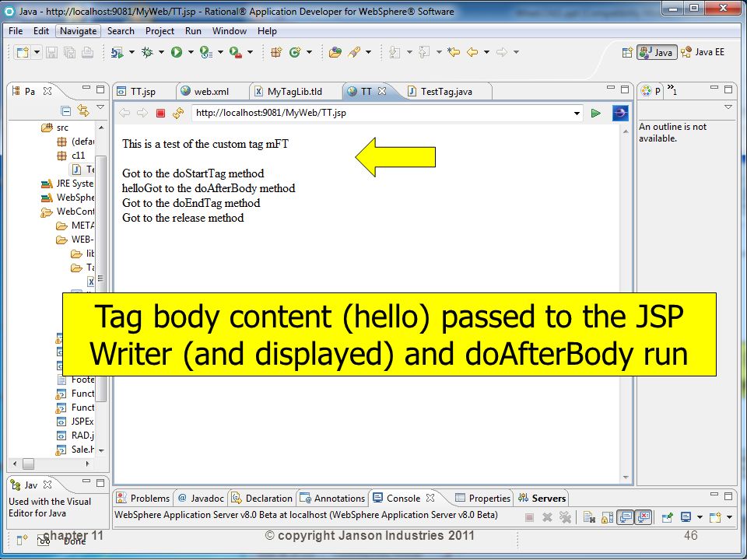The image size is (747, 560).
Task: Close the TT browser tab
Action: 381,91
